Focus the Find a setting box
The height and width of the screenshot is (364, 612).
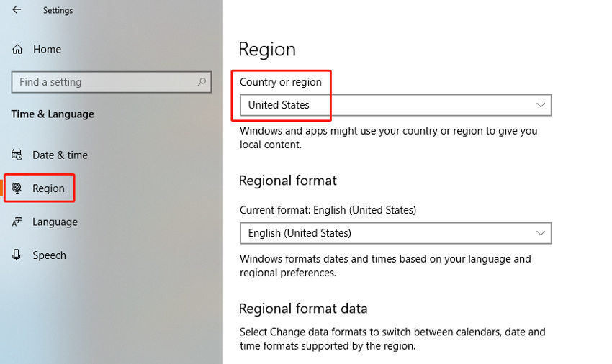pyautogui.click(x=111, y=82)
